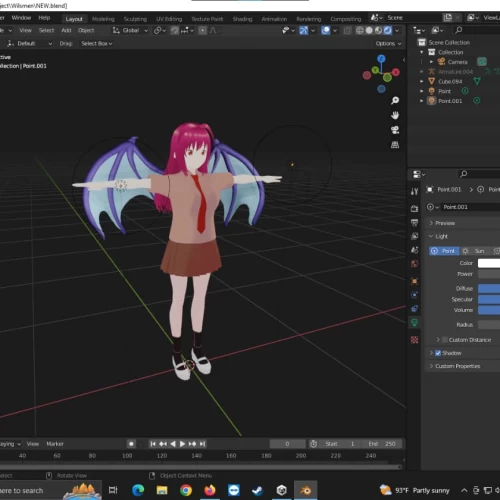Click the zoom magnifier viewport icon

point(395,100)
